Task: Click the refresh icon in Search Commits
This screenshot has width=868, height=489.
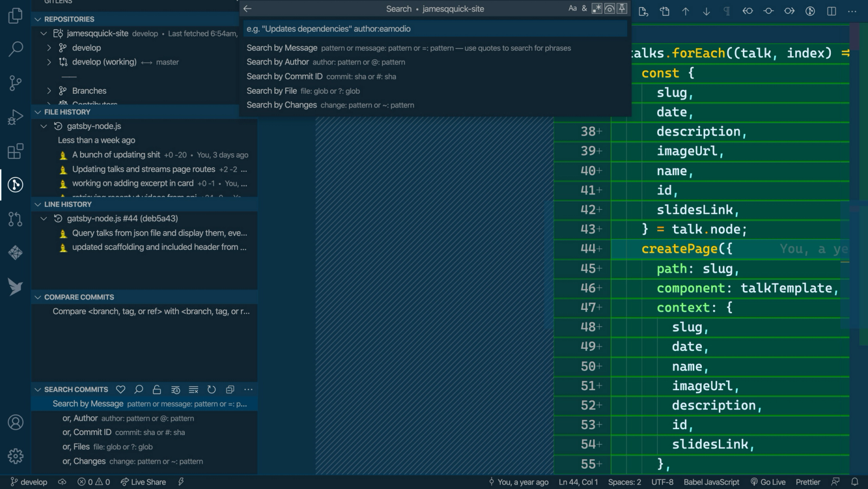Action: click(211, 390)
